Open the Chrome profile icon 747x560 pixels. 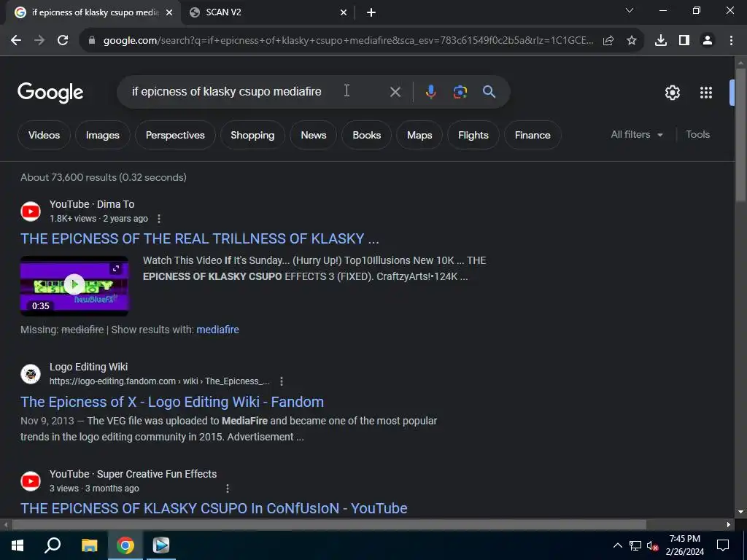(708, 41)
